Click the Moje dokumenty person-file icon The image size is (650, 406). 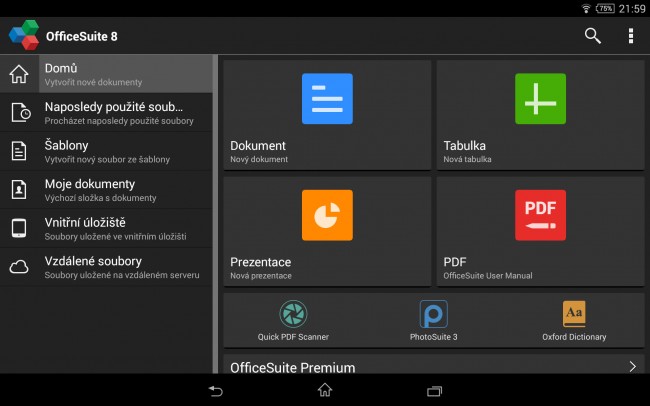pyautogui.click(x=19, y=190)
